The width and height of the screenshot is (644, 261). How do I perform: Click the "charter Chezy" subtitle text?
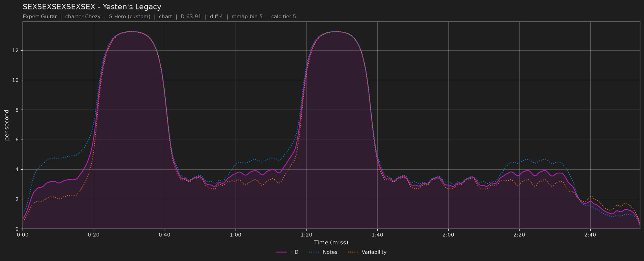[83, 17]
